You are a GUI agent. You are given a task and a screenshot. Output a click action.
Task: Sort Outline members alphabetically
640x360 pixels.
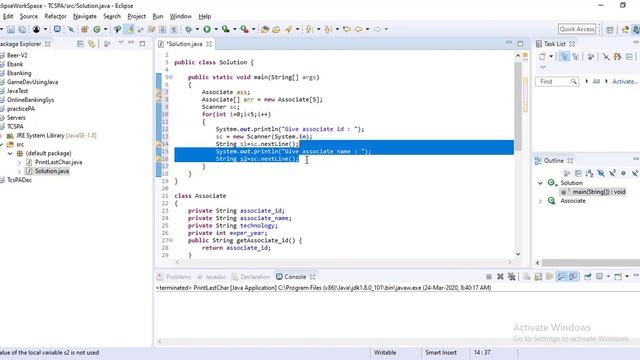click(x=589, y=173)
